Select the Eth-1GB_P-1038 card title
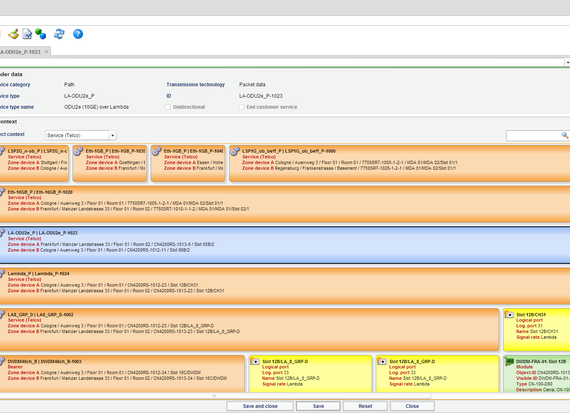 pos(115,151)
